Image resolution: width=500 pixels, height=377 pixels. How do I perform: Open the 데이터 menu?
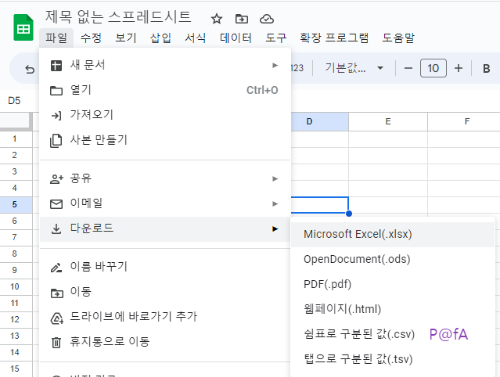click(236, 38)
